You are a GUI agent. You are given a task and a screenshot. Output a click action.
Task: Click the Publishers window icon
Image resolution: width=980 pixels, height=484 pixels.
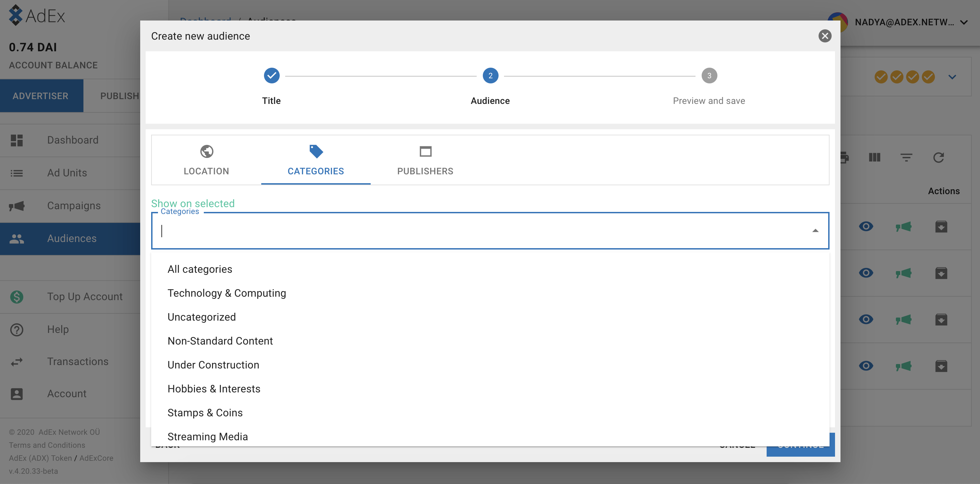coord(425,151)
